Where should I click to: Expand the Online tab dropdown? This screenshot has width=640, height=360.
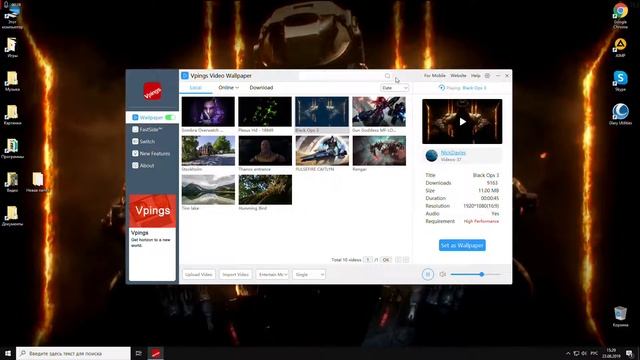click(229, 88)
